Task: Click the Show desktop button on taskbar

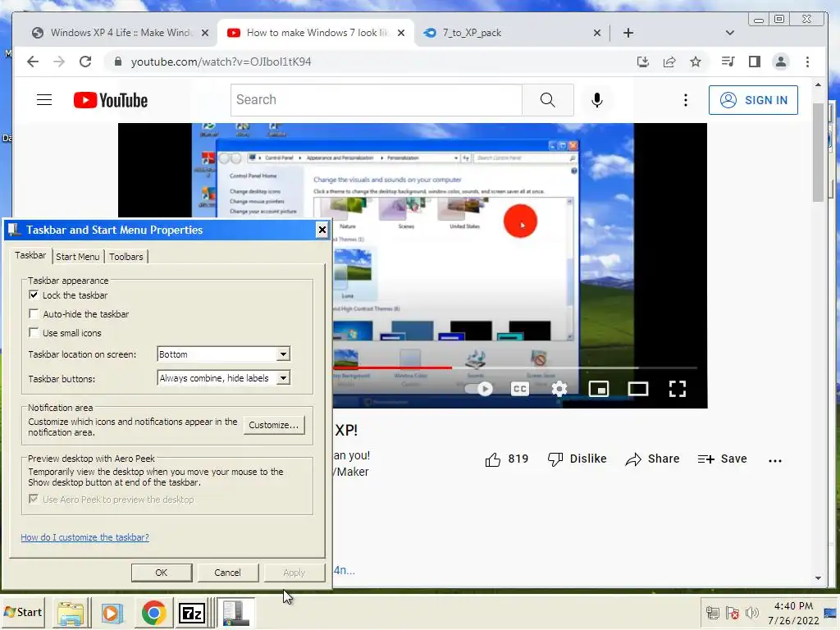Action: 832,613
